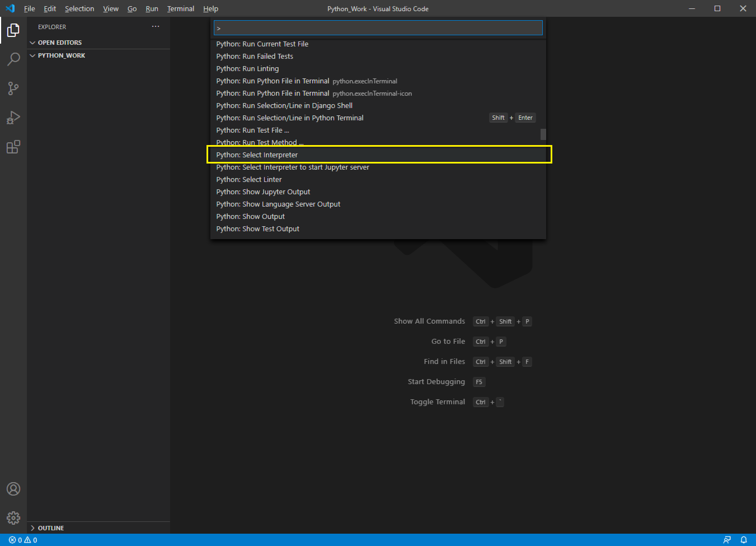Click the command palette input field

[x=378, y=28]
